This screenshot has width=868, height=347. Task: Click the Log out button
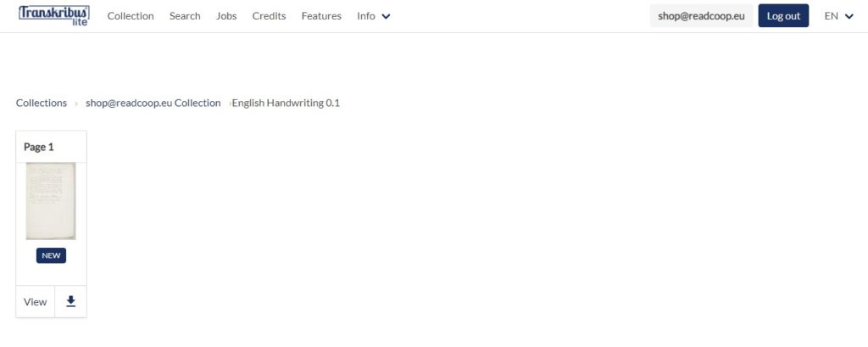click(783, 15)
